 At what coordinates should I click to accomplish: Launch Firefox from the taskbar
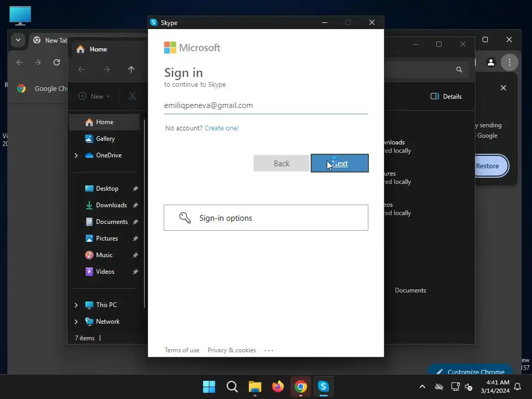(x=278, y=387)
